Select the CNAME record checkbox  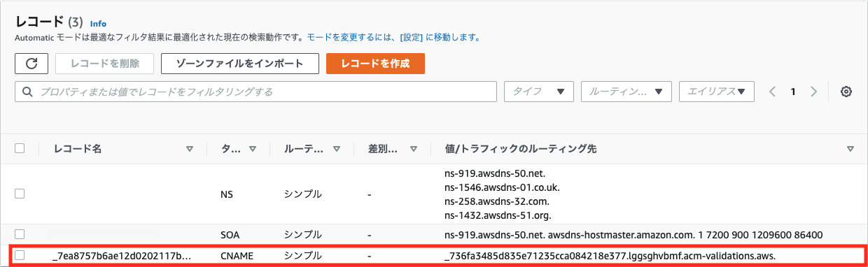pos(20,256)
